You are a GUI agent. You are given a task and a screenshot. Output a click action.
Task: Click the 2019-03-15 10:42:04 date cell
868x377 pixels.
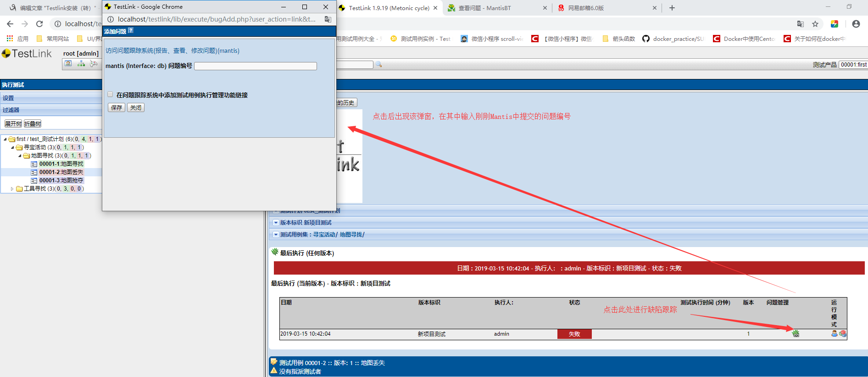306,334
